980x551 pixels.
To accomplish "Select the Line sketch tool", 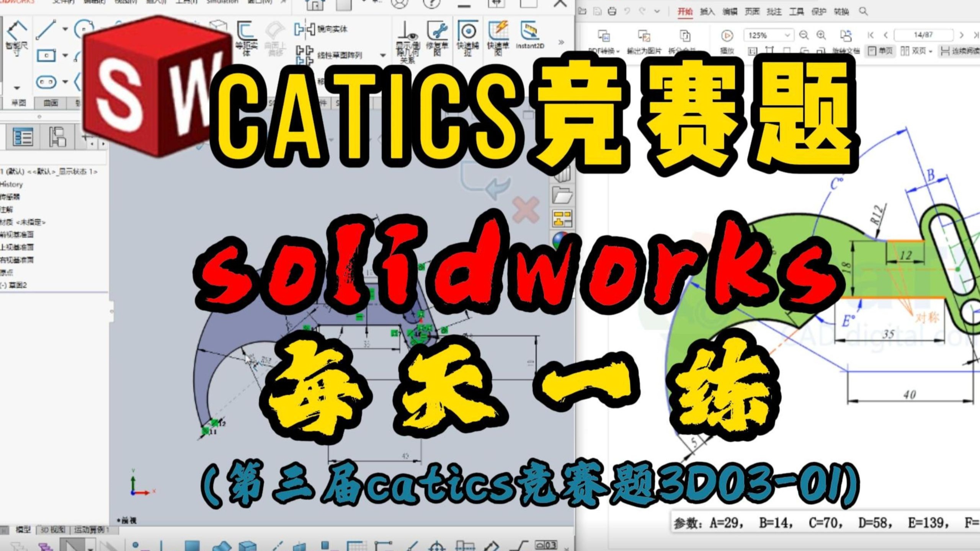I will point(46,30).
